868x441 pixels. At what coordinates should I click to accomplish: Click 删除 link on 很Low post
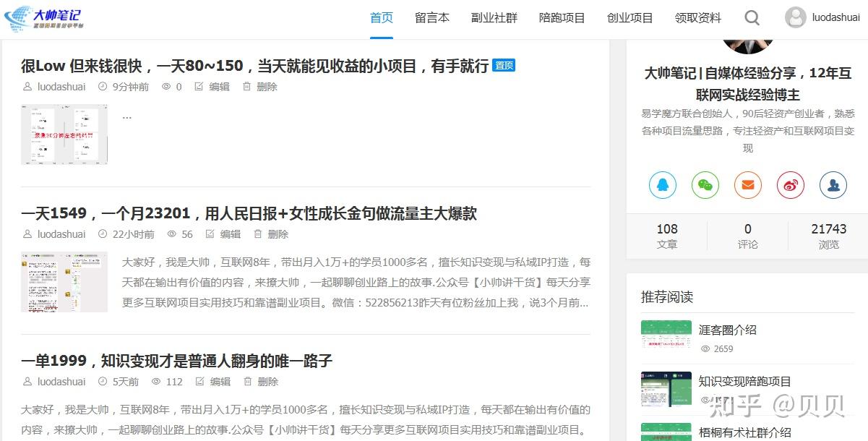(267, 87)
